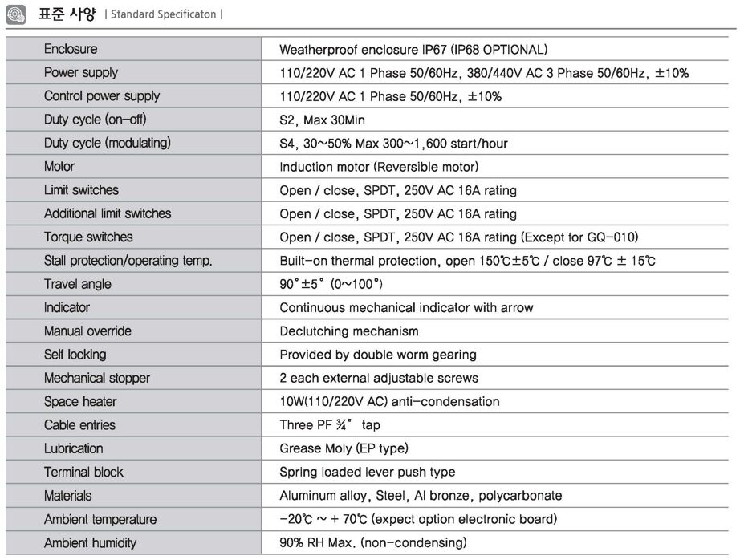Screen dimensions: 740x560
Task: Click 'Continuous mechanical indicator with arrow' text
Action: click(406, 308)
